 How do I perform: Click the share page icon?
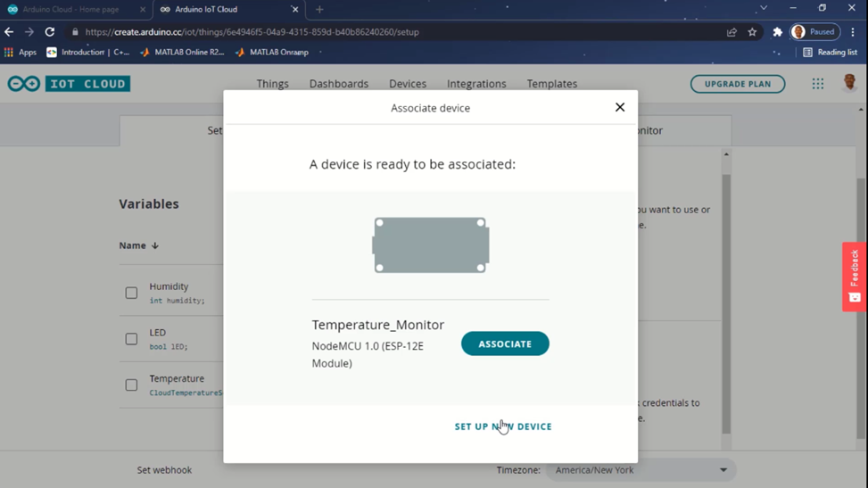(732, 32)
